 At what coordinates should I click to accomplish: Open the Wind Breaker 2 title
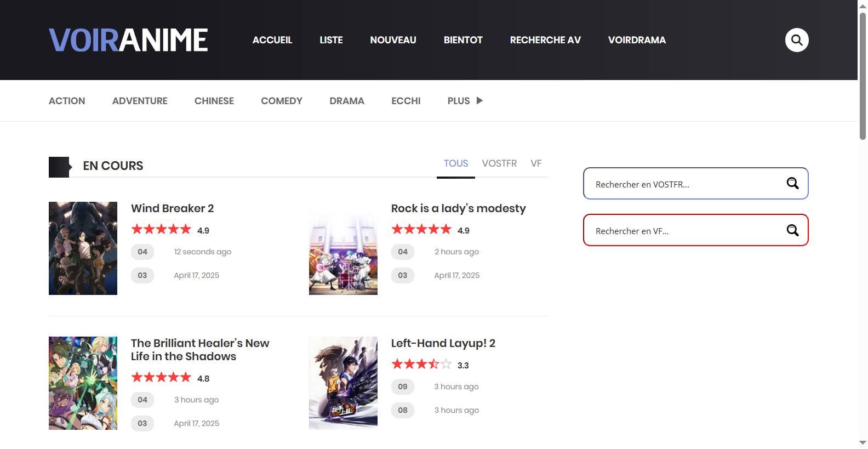tap(173, 208)
